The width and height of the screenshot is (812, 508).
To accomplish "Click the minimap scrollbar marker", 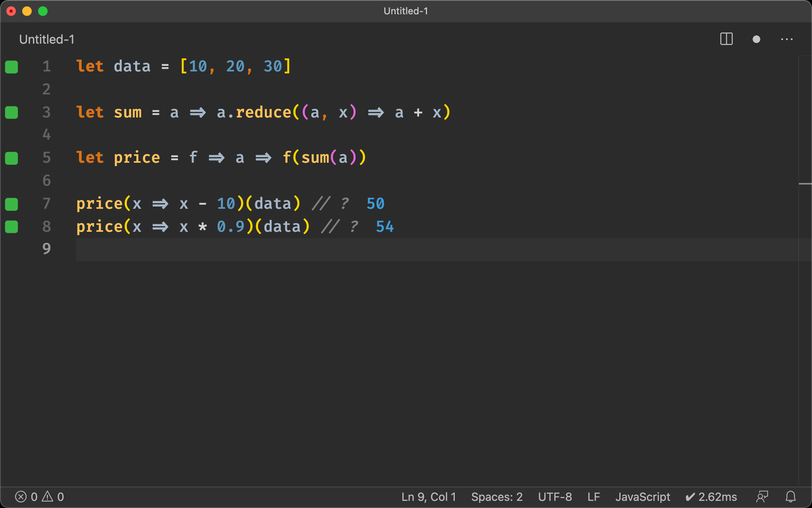I will 805,184.
